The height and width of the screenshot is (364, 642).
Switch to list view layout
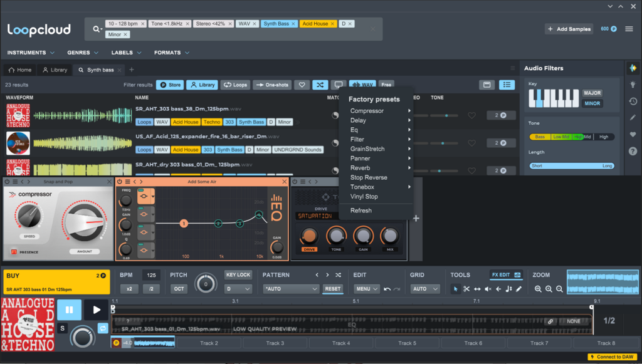point(507,85)
